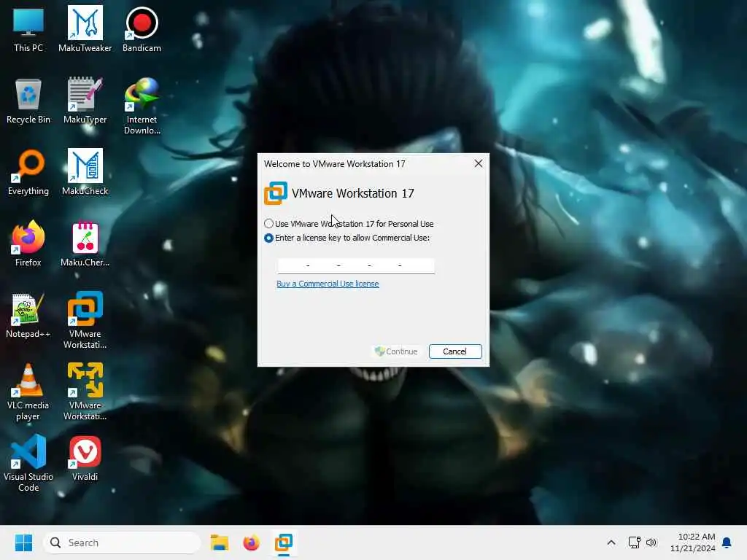Viewport: 747px width, 560px height.
Task: Click the volume speaker tray icon
Action: (651, 542)
